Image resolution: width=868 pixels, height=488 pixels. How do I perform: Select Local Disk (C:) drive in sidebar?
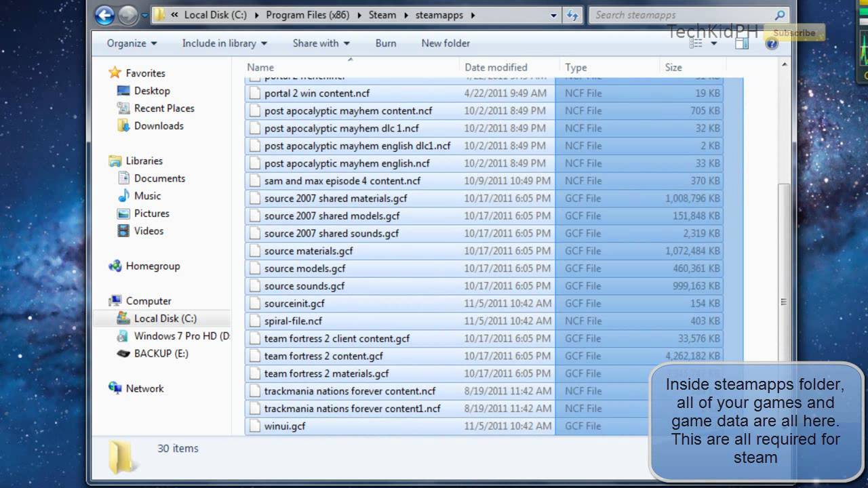(165, 319)
